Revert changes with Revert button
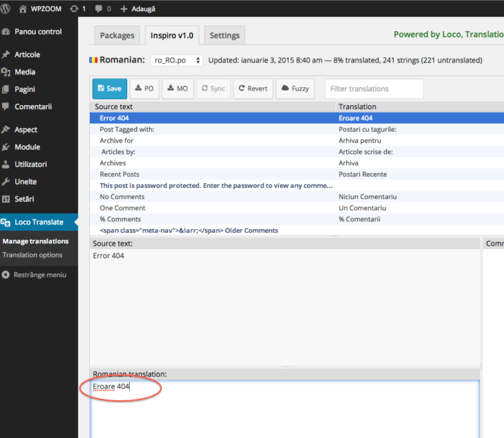Image resolution: width=504 pixels, height=438 pixels. pos(253,89)
